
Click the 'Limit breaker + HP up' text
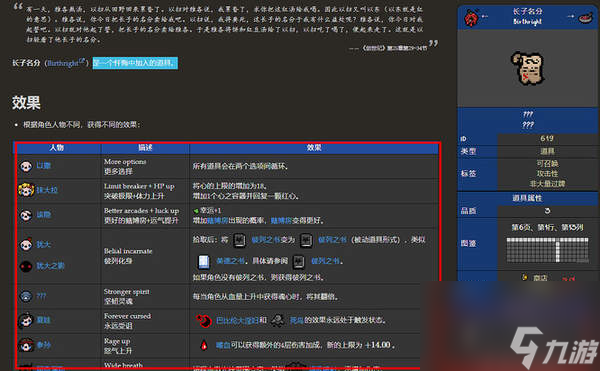tap(139, 186)
